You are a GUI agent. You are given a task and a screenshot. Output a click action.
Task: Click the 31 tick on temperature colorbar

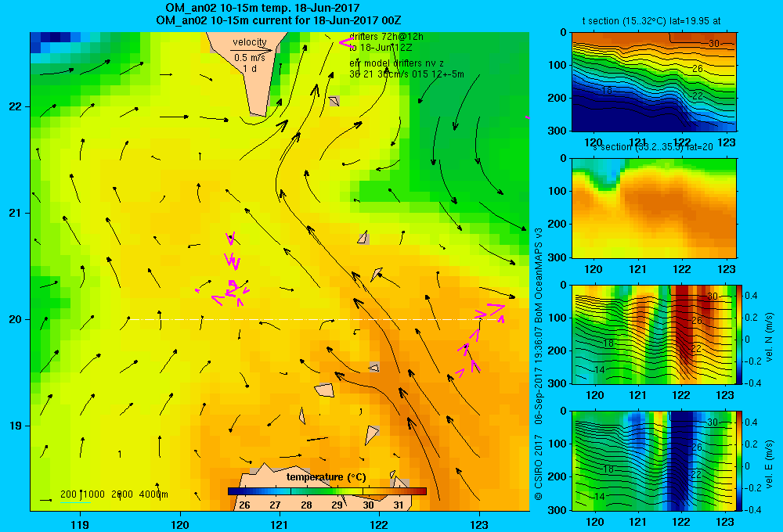point(398,505)
